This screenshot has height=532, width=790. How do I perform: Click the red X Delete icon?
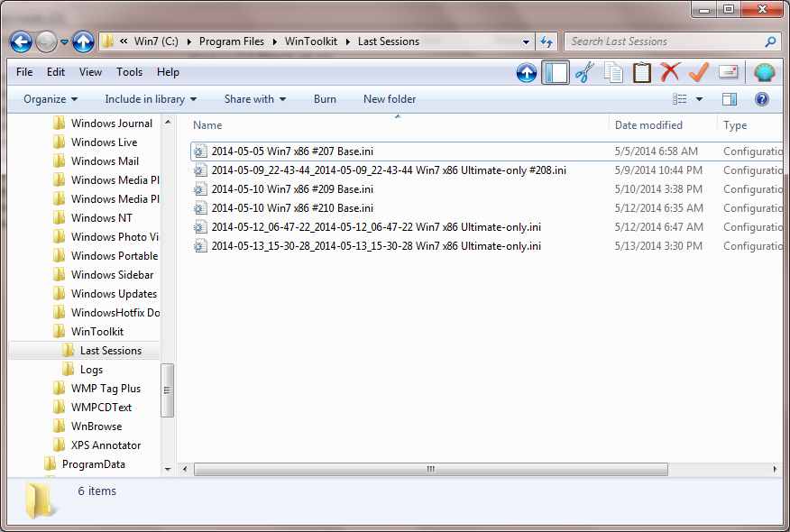(670, 72)
